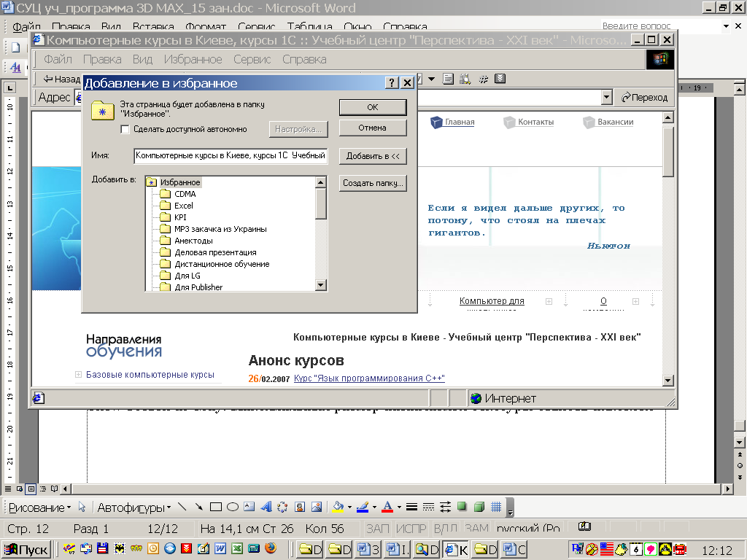
Task: Click OK in Add to Favorites dialog
Action: [x=373, y=107]
